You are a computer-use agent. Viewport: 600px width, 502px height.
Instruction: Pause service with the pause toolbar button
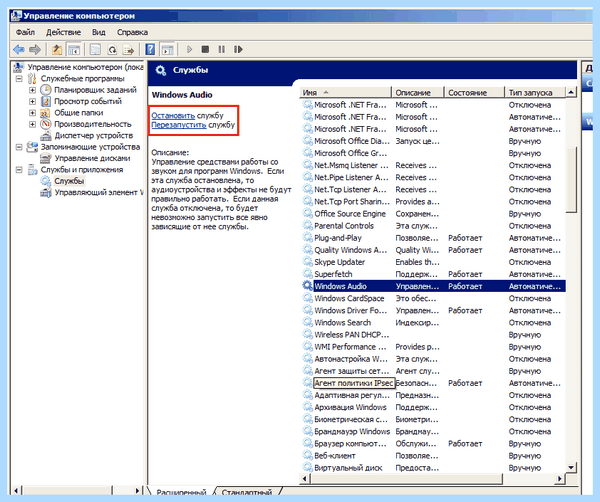click(x=222, y=49)
